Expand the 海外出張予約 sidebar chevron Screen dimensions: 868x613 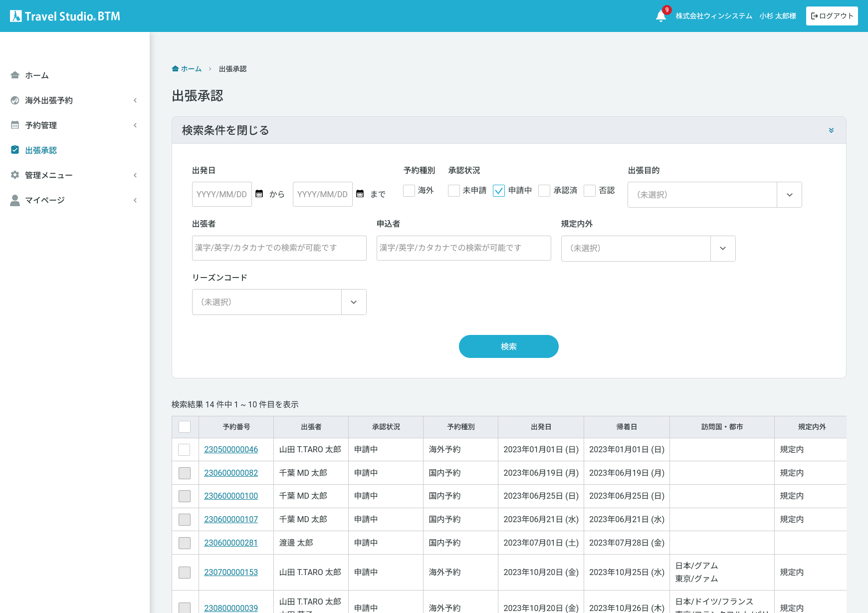coord(135,100)
